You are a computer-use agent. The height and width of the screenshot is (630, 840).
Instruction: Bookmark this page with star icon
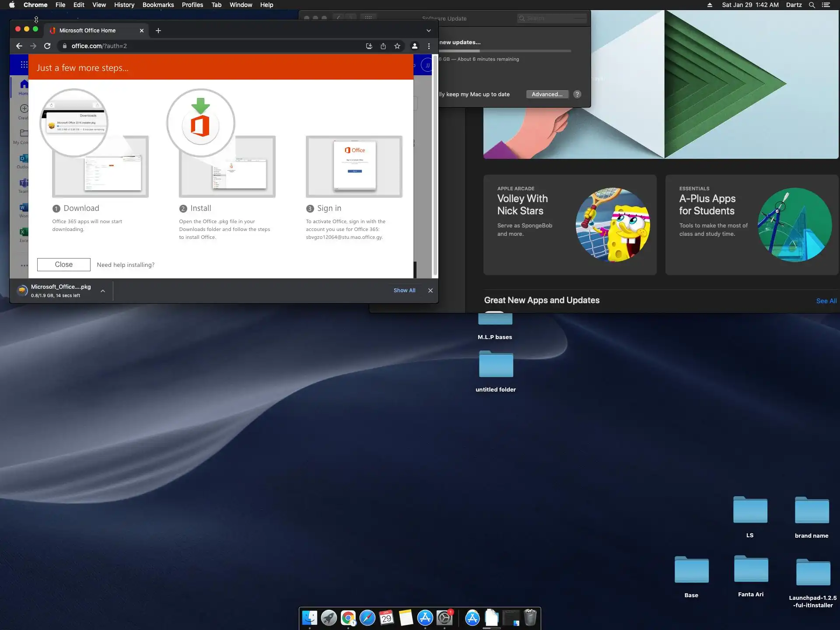coord(397,46)
